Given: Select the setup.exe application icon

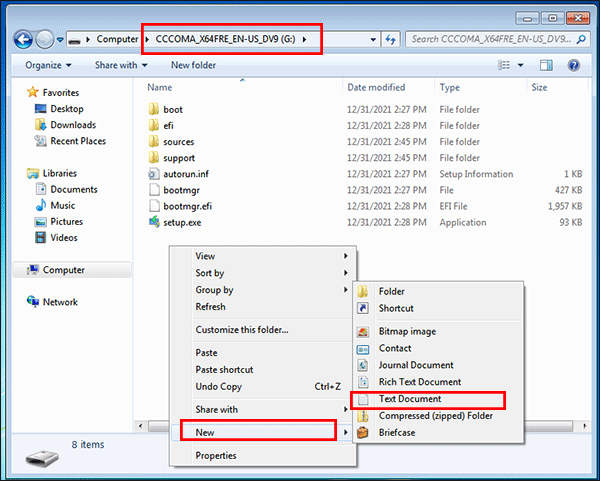Looking at the screenshot, I should coord(154,222).
